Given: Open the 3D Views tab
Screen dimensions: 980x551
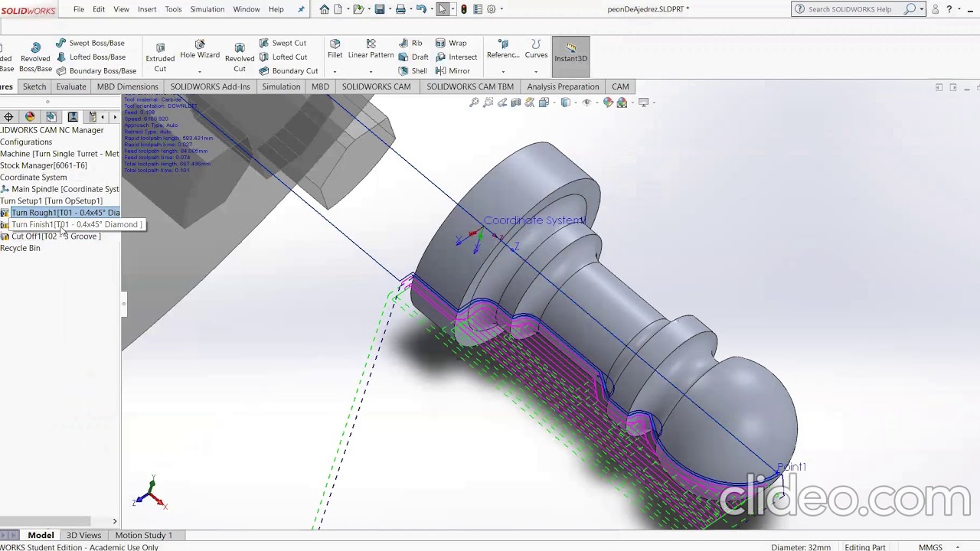Looking at the screenshot, I should click(83, 535).
